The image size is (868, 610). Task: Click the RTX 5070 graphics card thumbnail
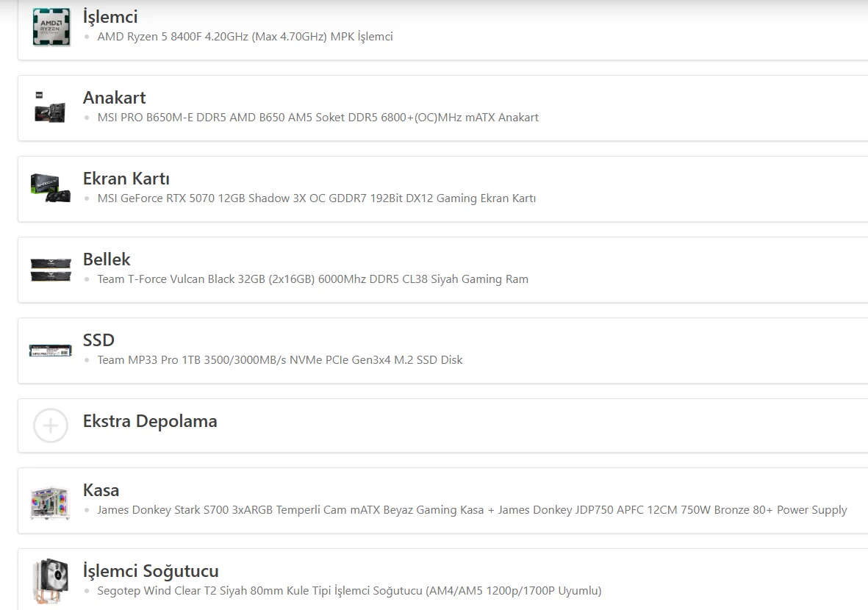(x=51, y=188)
